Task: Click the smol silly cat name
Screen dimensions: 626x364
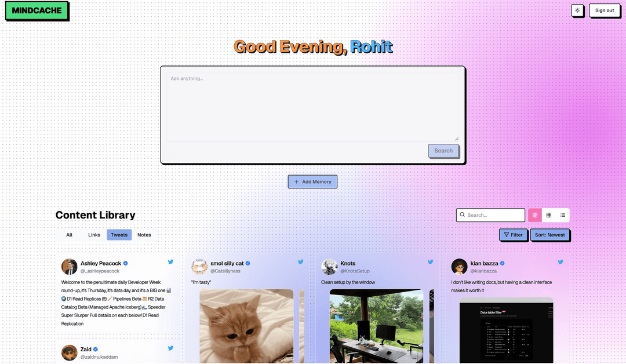Action: click(x=227, y=263)
